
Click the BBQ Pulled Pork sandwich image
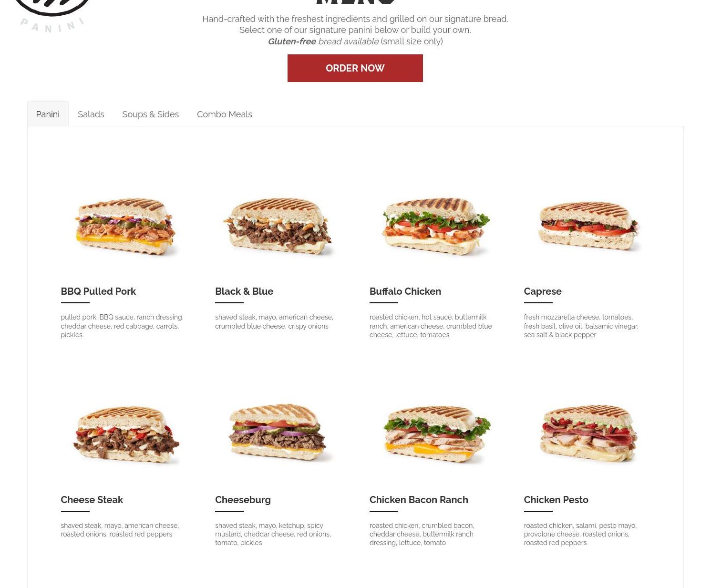(125, 227)
